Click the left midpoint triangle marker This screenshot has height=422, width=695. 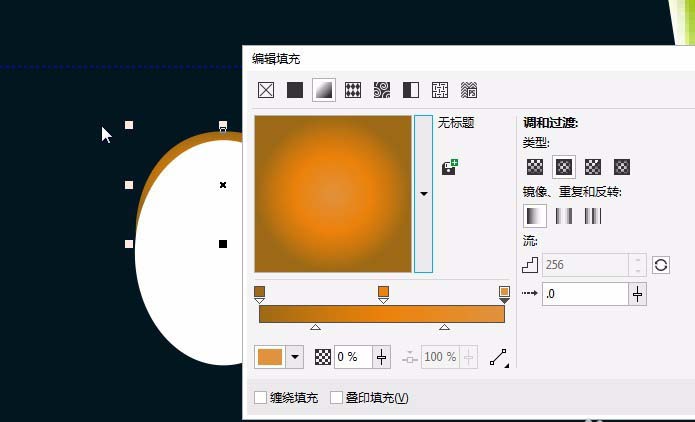point(316,327)
